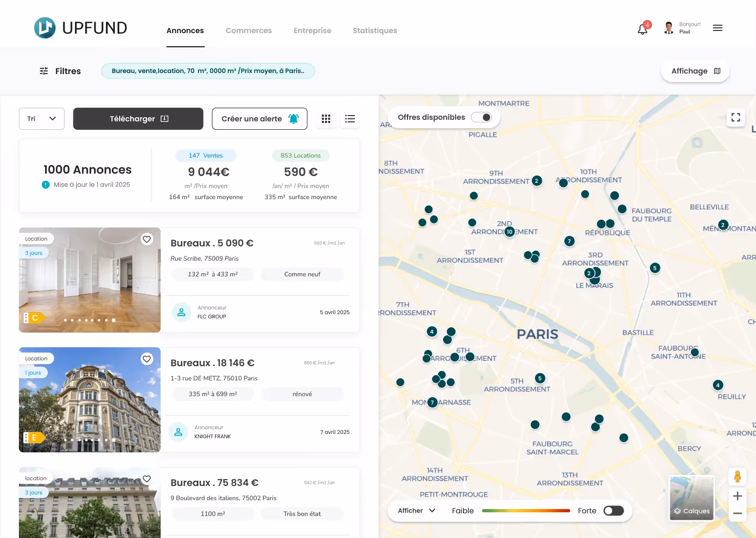
Task: Click cluster 4 in 7th arrondissement
Action: click(x=432, y=332)
